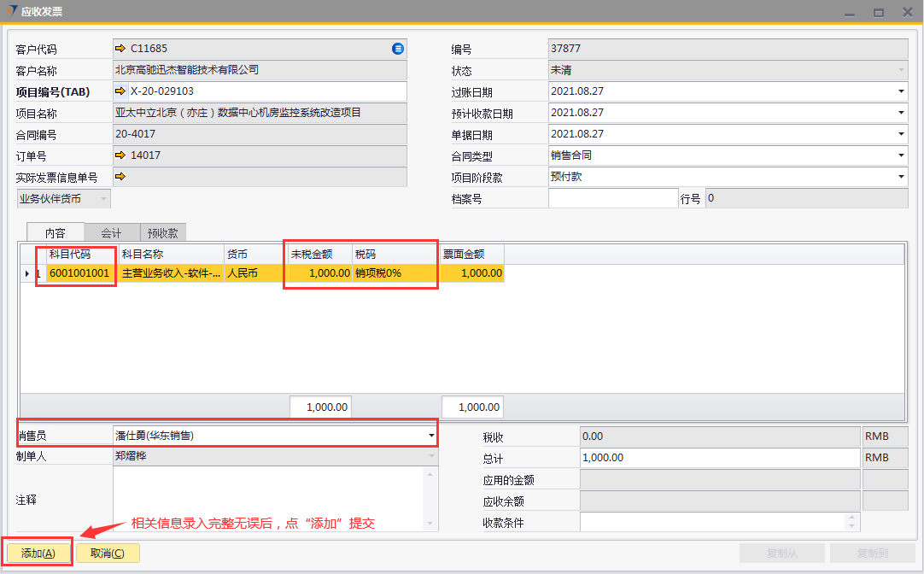Click the 添加 button to submit

[38, 553]
